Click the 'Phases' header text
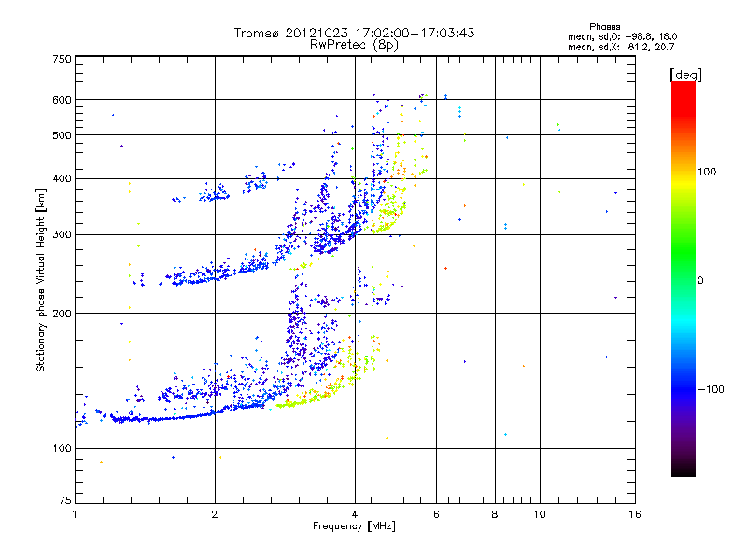This screenshot has height=560, width=747. (x=604, y=27)
